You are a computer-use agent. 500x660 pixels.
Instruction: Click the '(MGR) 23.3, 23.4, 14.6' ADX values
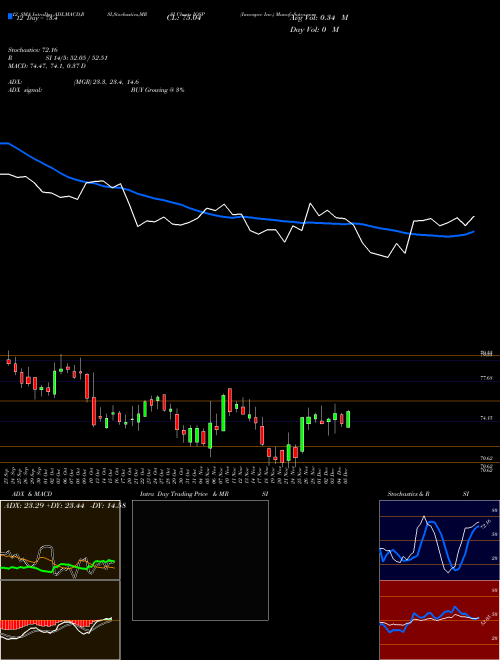click(x=106, y=82)
